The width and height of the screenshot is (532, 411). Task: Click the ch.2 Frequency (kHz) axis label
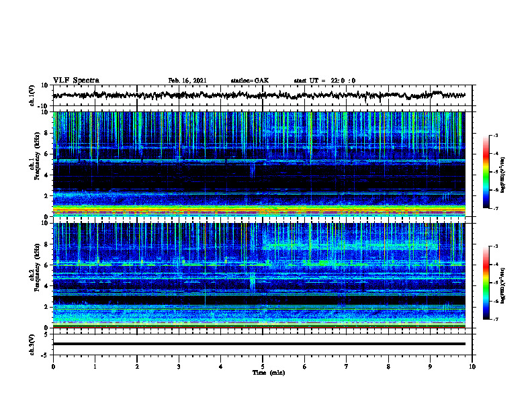[34, 267]
